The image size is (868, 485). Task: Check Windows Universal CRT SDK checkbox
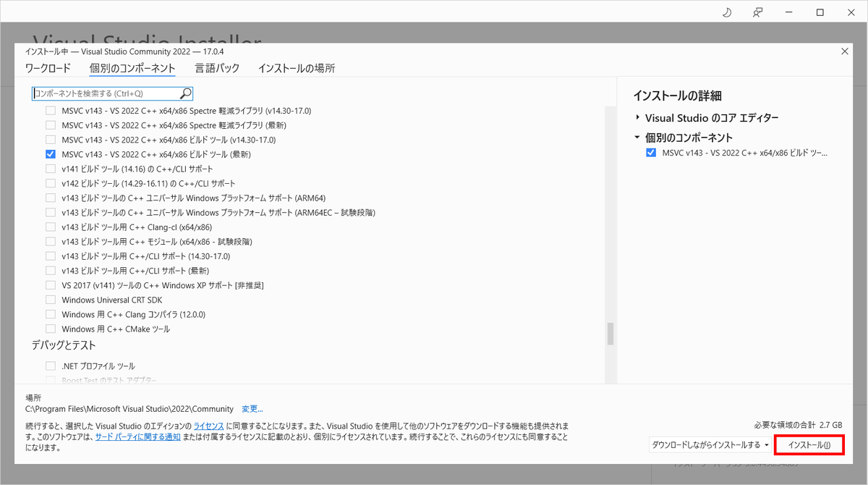[x=51, y=300]
